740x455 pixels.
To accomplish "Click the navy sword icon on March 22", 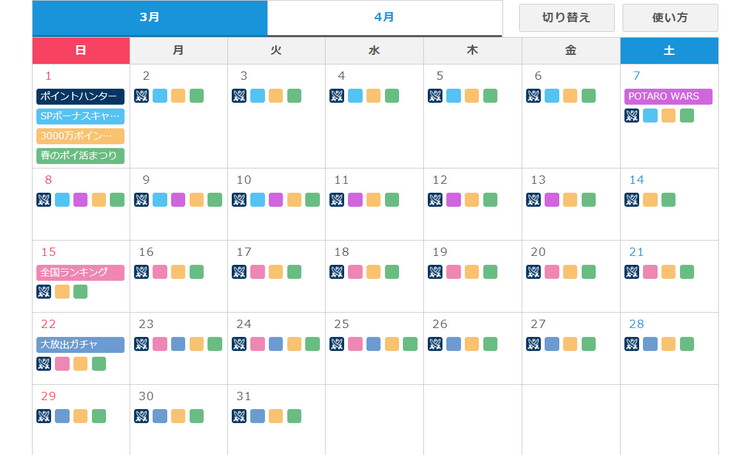I will pos(44,364).
